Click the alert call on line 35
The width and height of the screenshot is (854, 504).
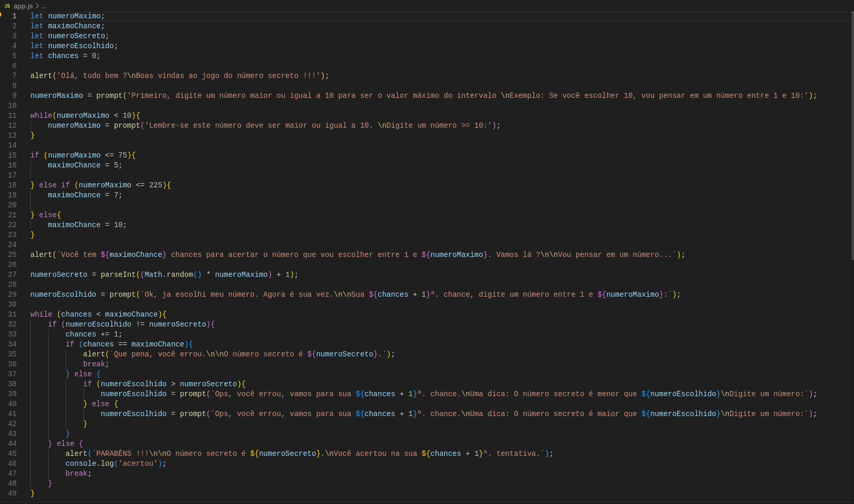point(94,354)
